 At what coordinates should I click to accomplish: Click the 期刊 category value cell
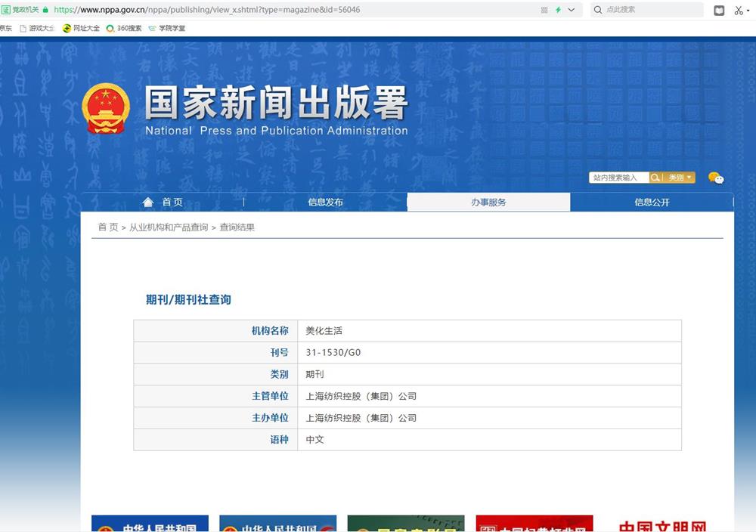coord(489,374)
